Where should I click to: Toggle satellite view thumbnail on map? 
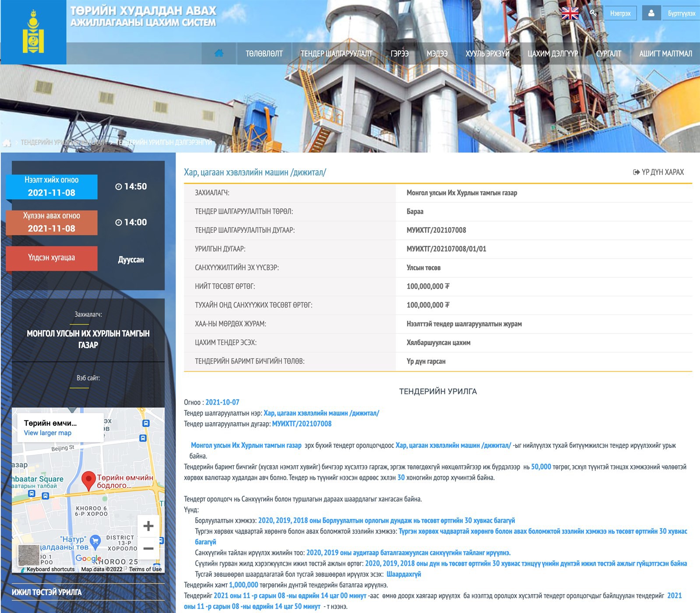coord(29,555)
